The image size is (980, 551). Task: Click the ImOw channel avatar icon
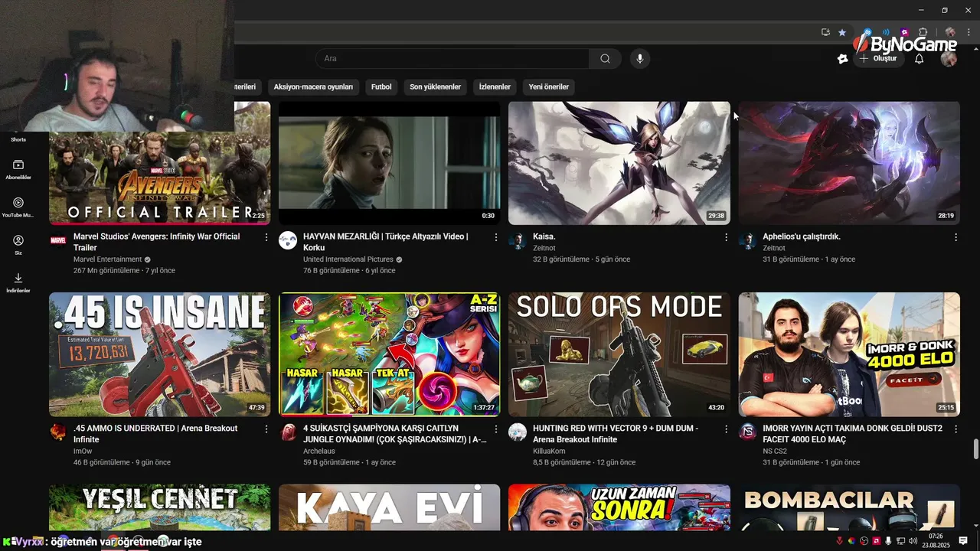pos(58,432)
